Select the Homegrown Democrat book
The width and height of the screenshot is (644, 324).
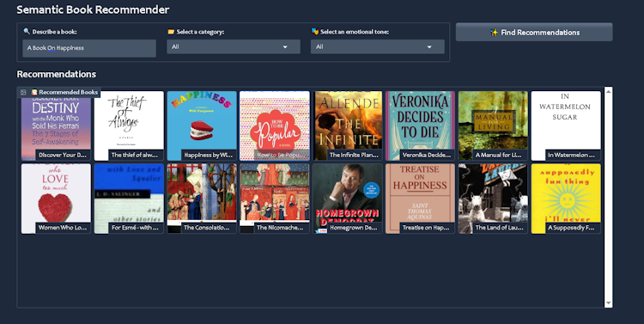pyautogui.click(x=348, y=199)
